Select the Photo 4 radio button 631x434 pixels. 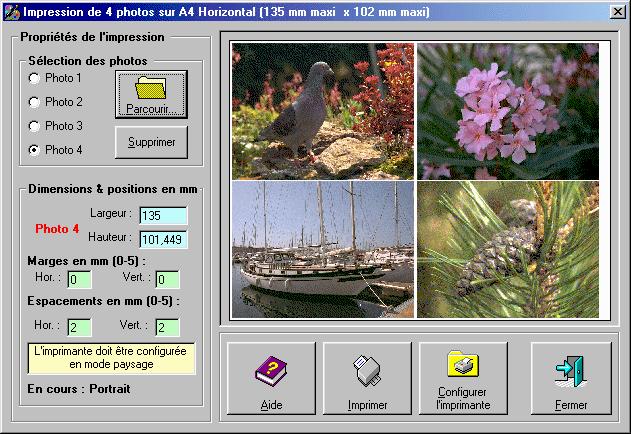(x=35, y=150)
